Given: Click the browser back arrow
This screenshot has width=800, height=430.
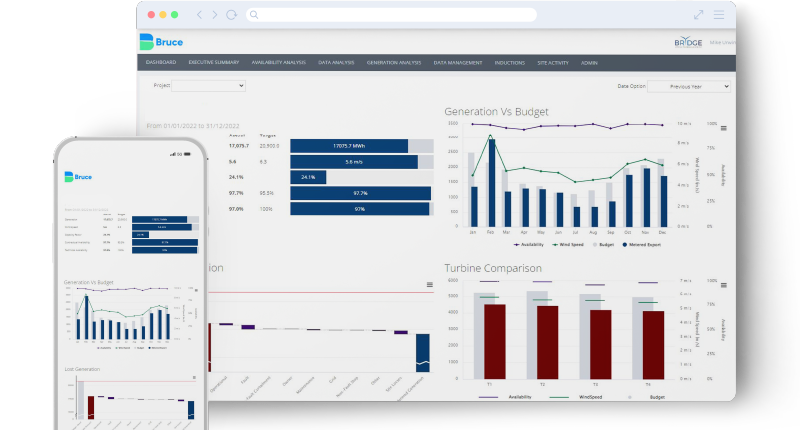Looking at the screenshot, I should (x=199, y=15).
